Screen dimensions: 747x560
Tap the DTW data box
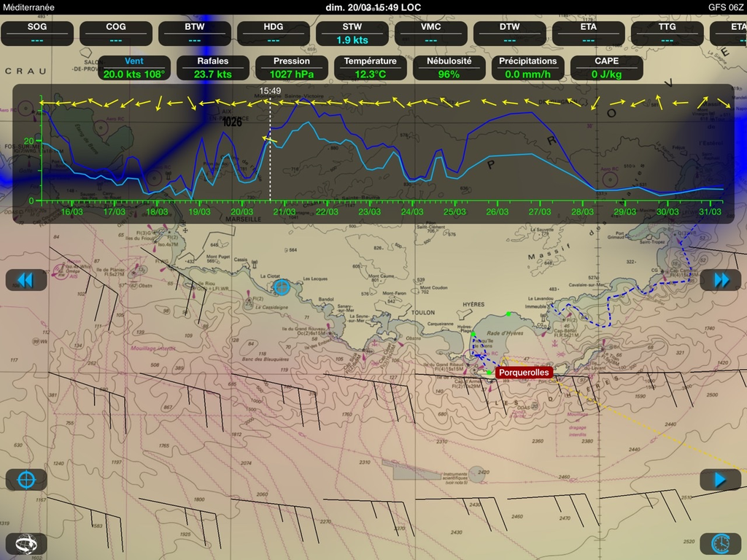510,34
